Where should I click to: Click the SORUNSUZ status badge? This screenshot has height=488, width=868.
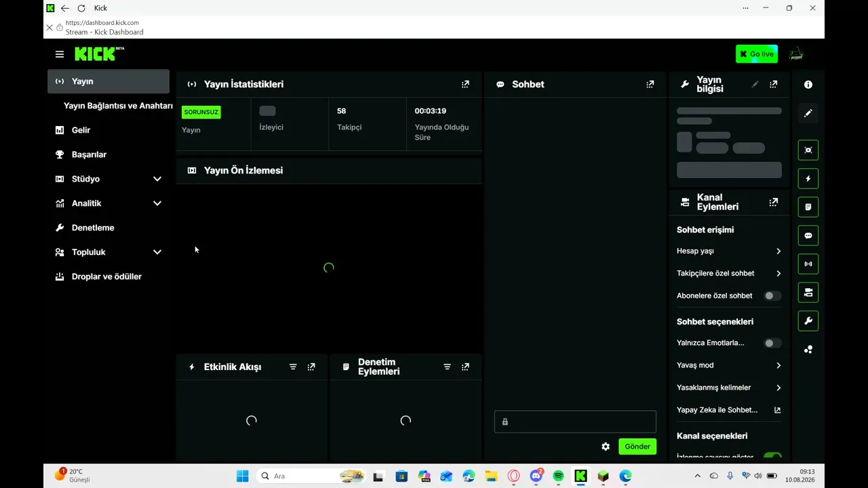coord(201,112)
